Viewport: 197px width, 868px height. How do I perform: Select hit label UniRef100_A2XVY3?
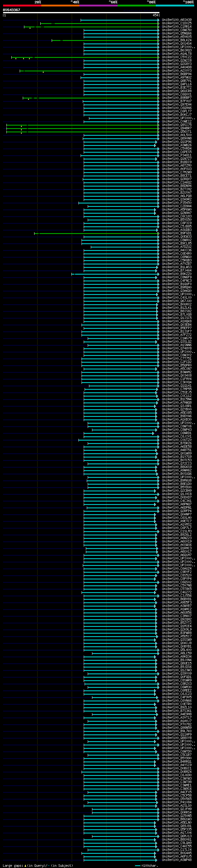tap(177, 71)
